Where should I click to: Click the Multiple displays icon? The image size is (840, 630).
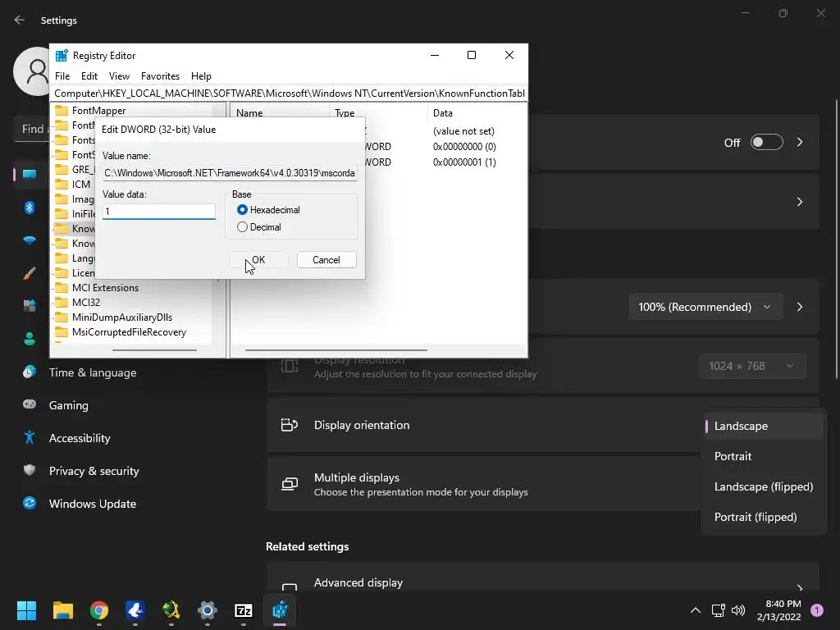pos(290,484)
